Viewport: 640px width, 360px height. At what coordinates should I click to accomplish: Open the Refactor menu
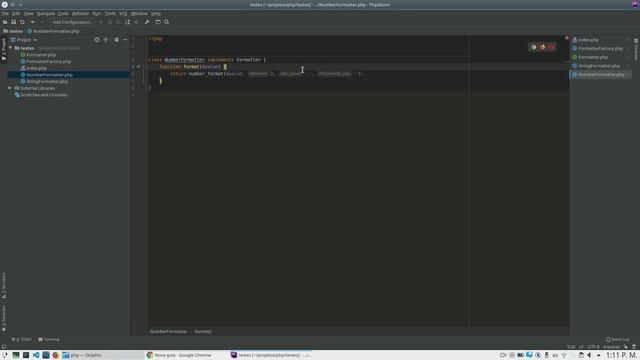[80, 13]
